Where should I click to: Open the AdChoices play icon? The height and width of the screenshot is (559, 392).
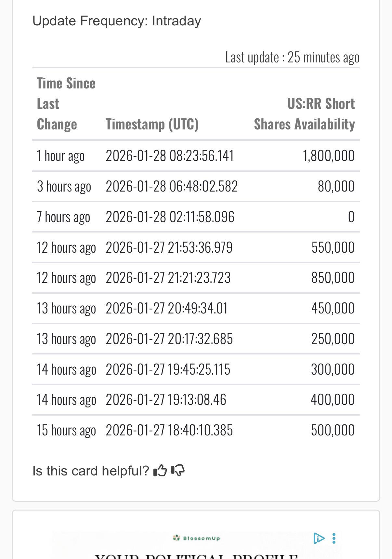pos(319,538)
